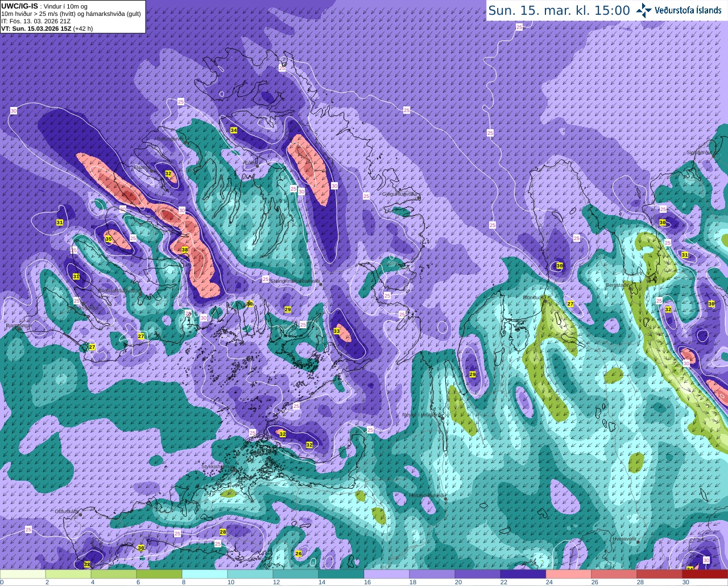Click the Siglufjörður station label
Image resolution: width=728 pixels, height=586 pixels.
699,152
